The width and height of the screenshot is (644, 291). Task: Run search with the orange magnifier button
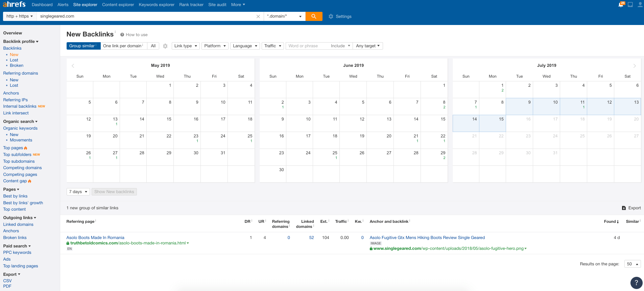(314, 16)
